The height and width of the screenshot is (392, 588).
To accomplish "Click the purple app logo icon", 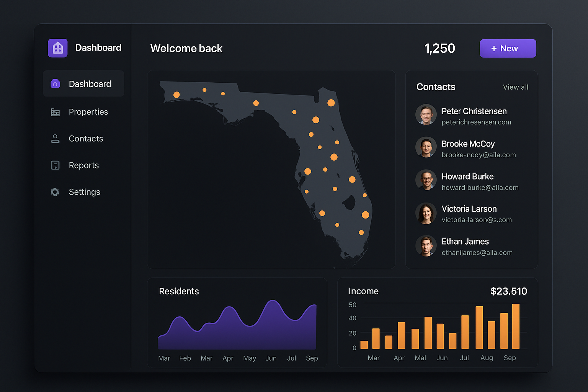I will (x=57, y=47).
